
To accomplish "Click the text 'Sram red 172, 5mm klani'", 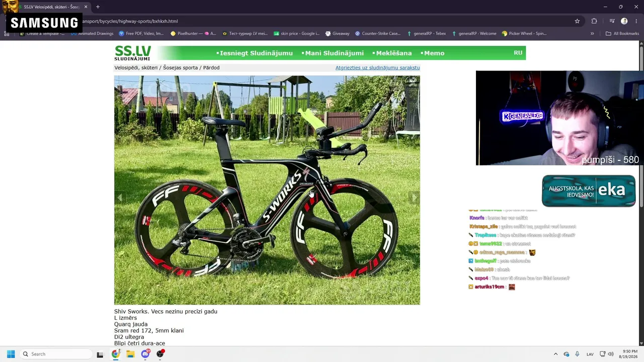I will pos(149,331).
